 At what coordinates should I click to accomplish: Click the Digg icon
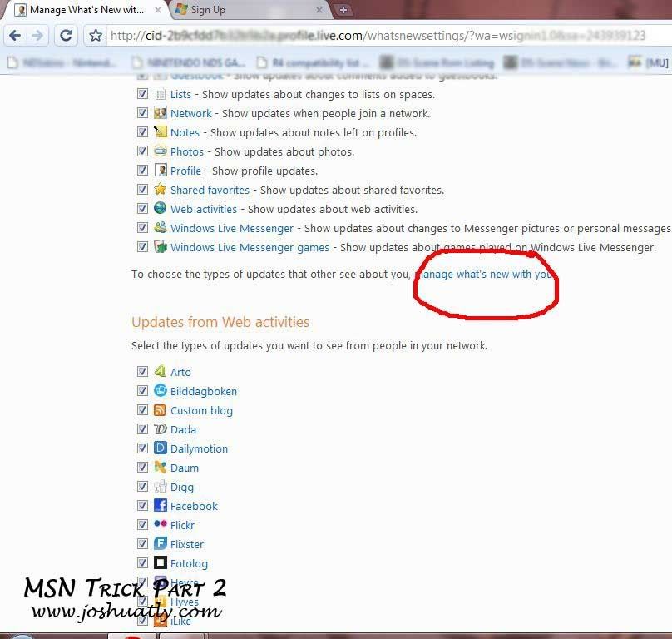coord(160,487)
